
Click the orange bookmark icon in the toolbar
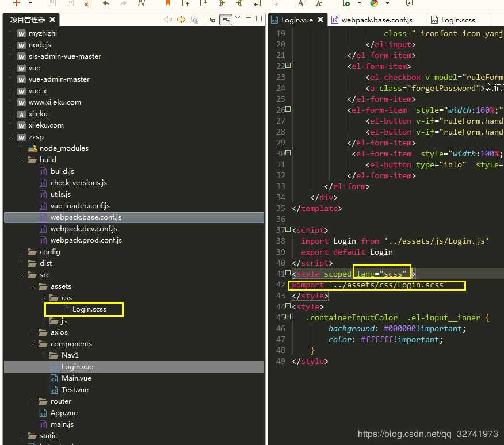[x=168, y=3]
